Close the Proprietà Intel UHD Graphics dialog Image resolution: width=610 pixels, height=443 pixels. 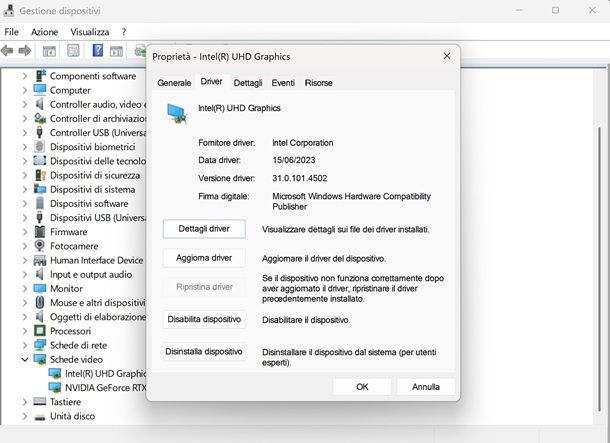[x=447, y=56]
